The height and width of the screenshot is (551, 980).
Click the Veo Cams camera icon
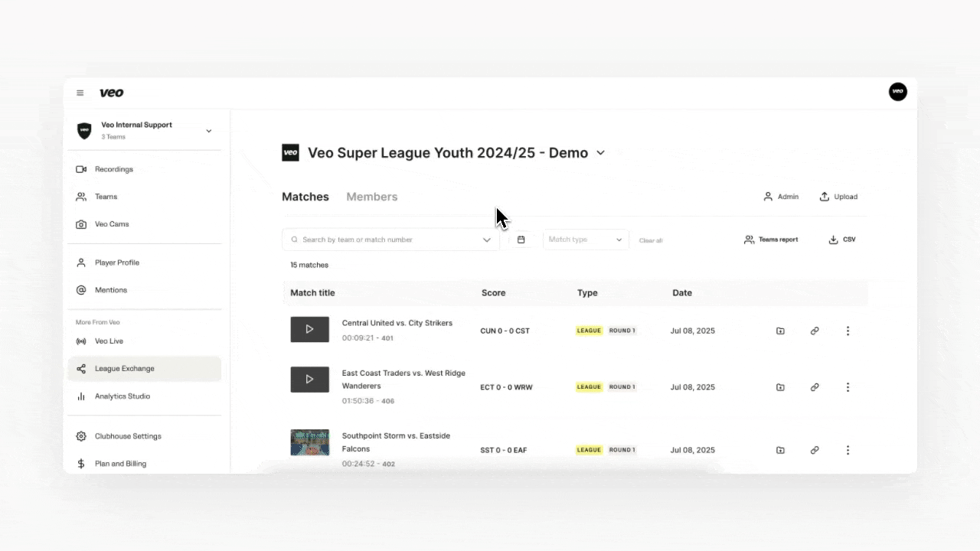click(81, 224)
